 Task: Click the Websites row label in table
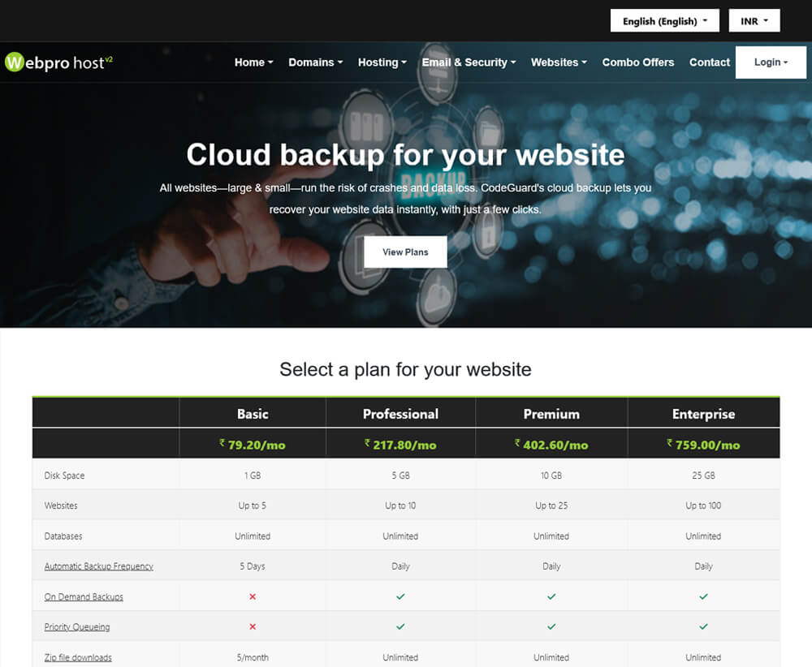(x=61, y=506)
